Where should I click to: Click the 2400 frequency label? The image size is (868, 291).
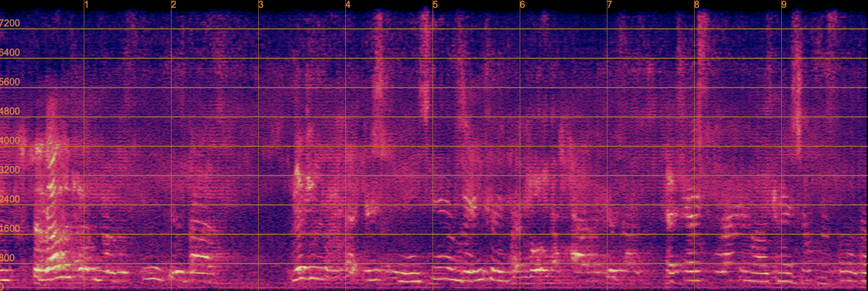click(10, 199)
